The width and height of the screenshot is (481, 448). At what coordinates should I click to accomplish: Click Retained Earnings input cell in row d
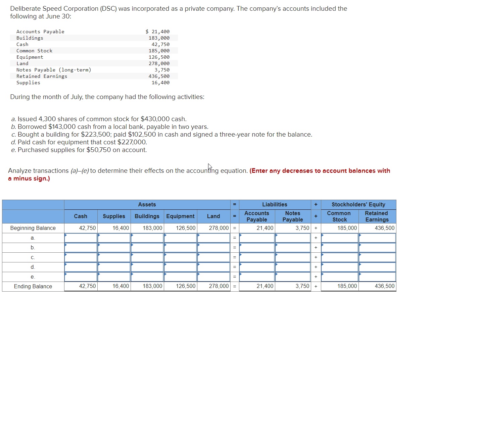point(377,267)
